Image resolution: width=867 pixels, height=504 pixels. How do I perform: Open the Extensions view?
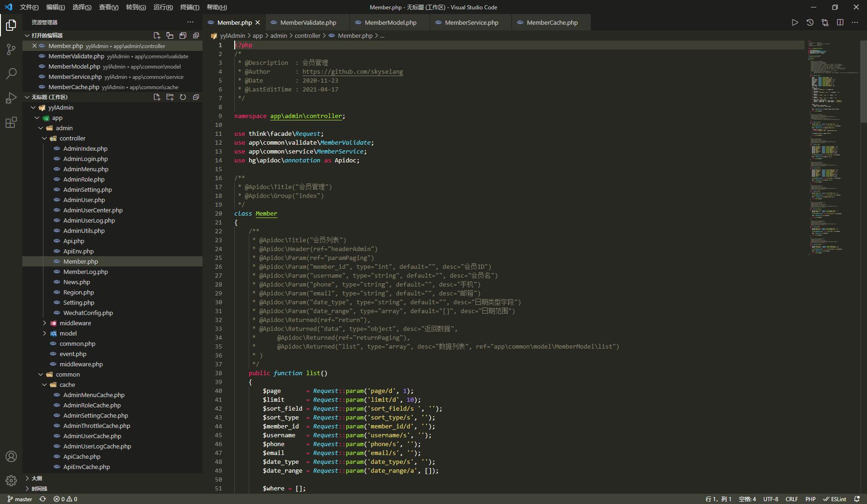point(11,123)
